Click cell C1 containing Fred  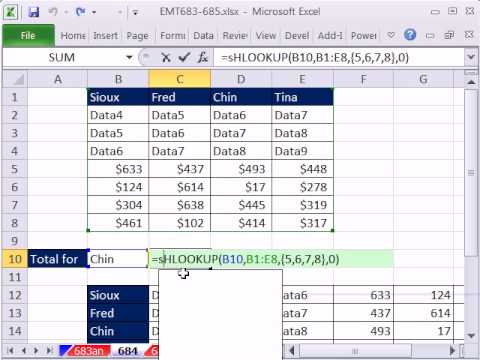coord(180,97)
